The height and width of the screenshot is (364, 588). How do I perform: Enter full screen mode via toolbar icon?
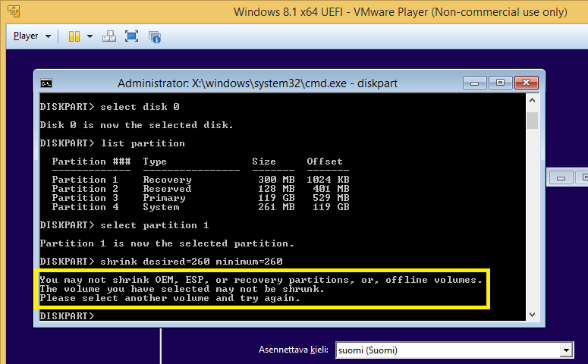(131, 36)
